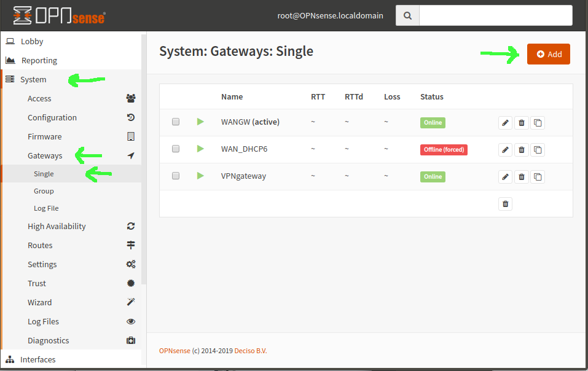Select the VPNgateway checkbox
The height and width of the screenshot is (371, 588).
[176, 176]
